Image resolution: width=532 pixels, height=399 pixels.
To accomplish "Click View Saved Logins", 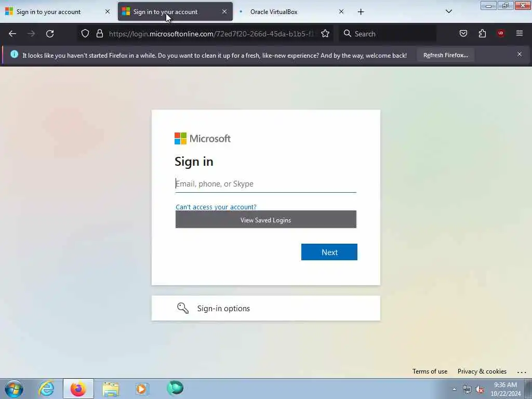I will 265,220.
